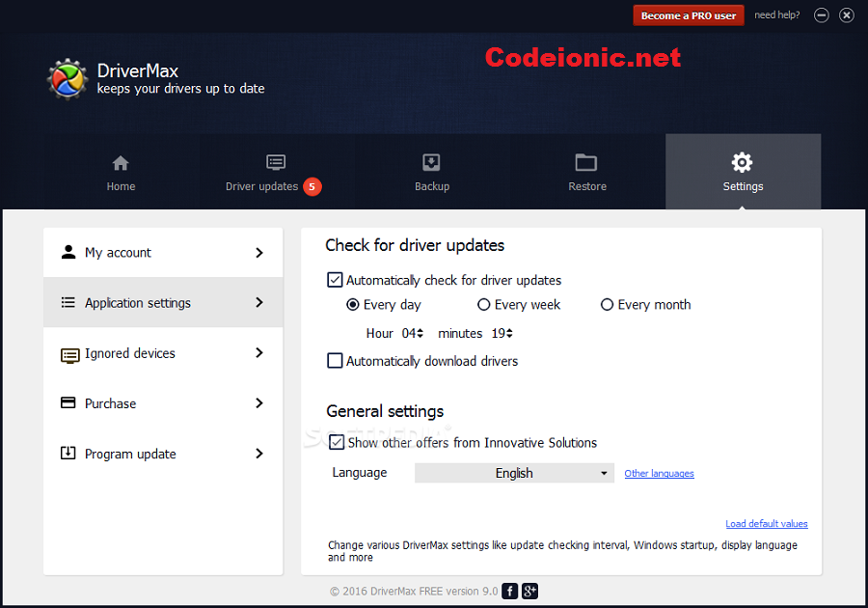Switch to the Backup tab
The image size is (868, 608).
[432, 172]
